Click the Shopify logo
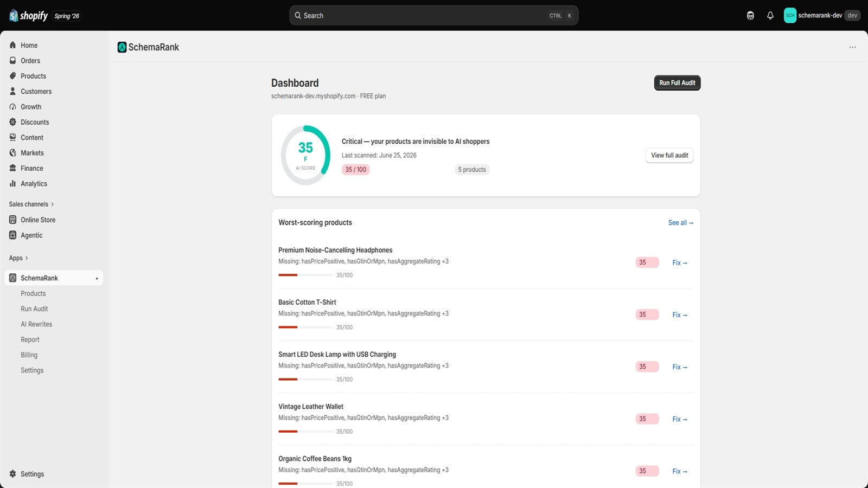868x488 pixels. pyautogui.click(x=28, y=16)
